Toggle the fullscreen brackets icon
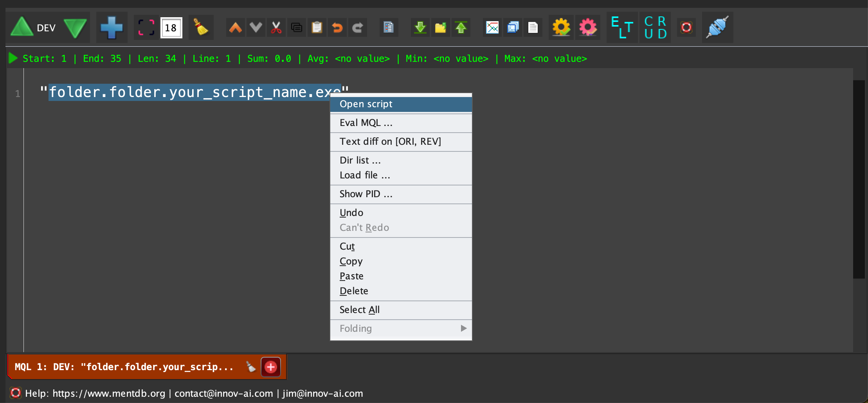This screenshot has width=868, height=403. 146,27
